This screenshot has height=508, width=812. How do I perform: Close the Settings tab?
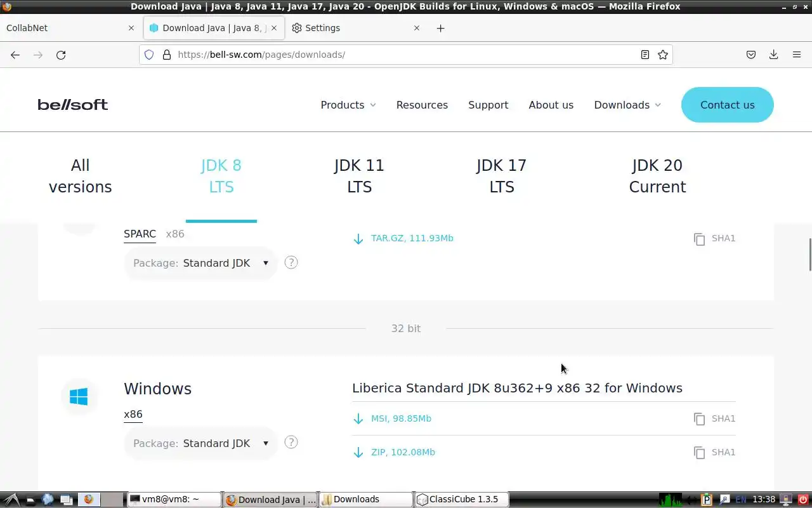coord(417,28)
